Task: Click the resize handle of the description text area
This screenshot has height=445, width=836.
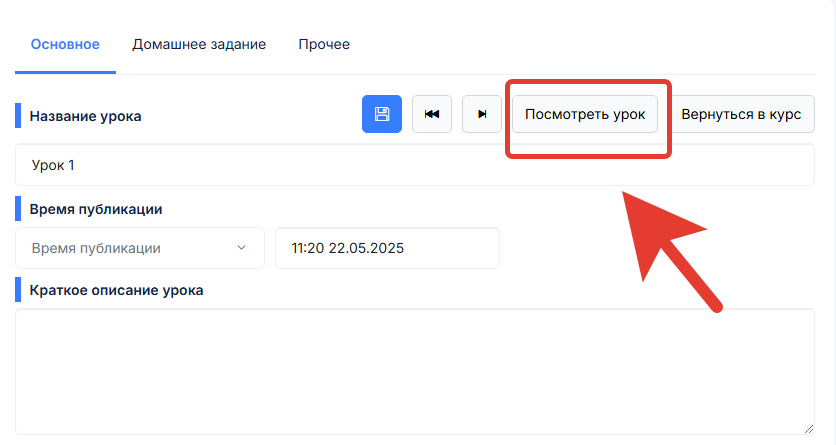Action: click(x=809, y=429)
